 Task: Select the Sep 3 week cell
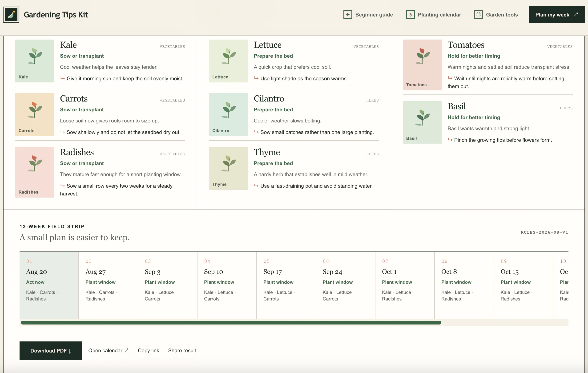[x=168, y=285]
